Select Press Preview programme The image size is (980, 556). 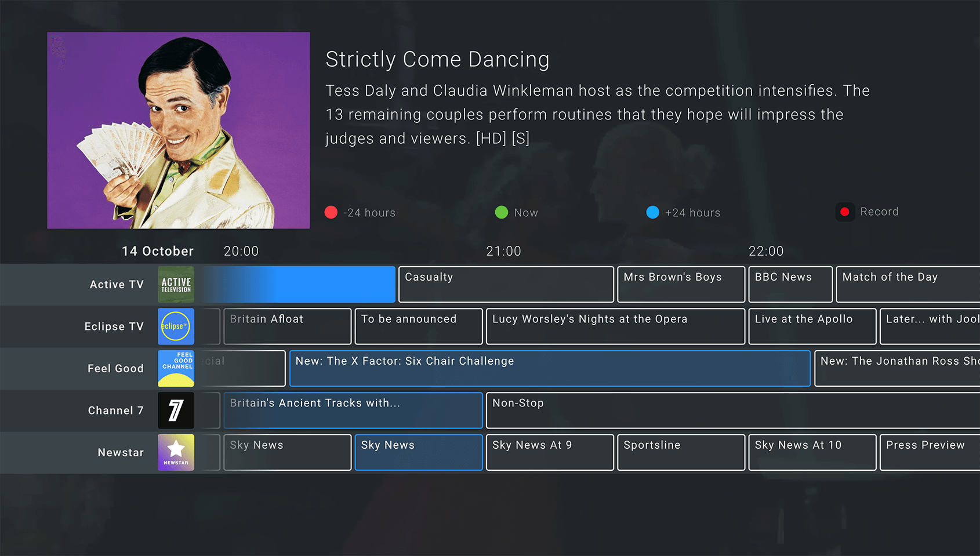[x=930, y=453]
